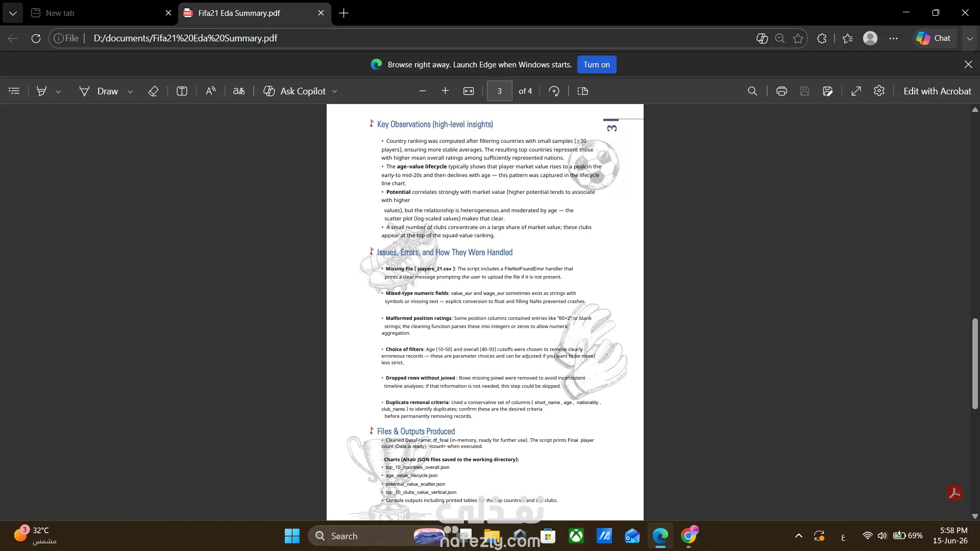Image resolution: width=980 pixels, height=551 pixels.
Task: Open Xbox app from taskbar
Action: pos(576,536)
